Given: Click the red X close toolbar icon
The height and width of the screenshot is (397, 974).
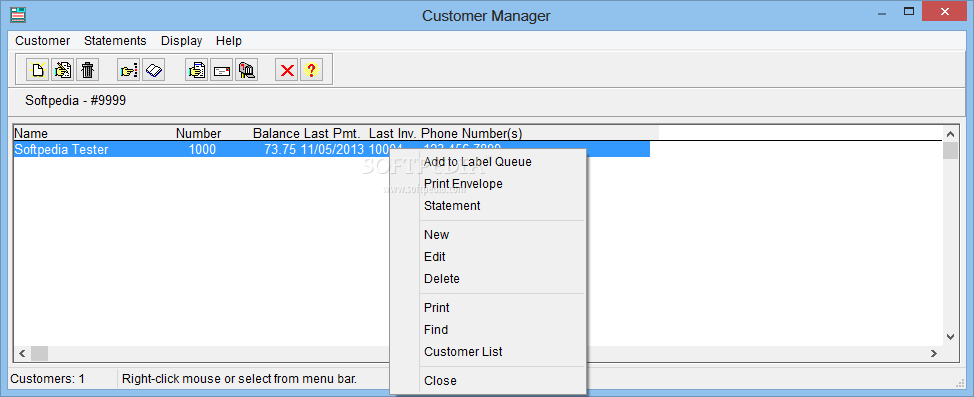Looking at the screenshot, I should (x=286, y=70).
